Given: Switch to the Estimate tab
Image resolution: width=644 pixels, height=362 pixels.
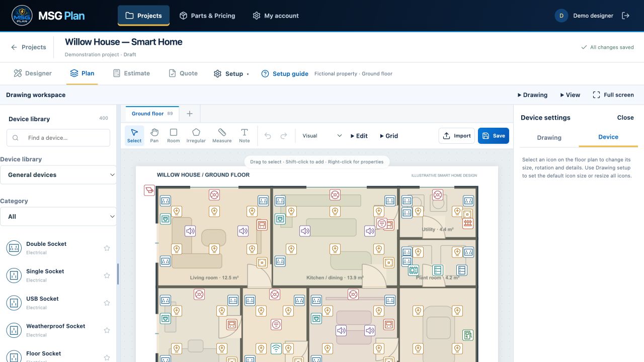Looking at the screenshot, I should coord(131,73).
